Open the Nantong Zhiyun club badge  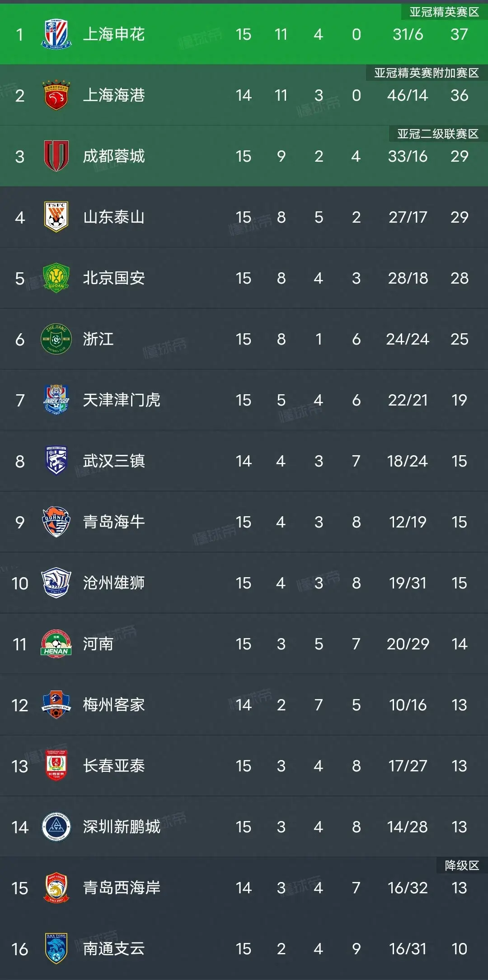click(55, 949)
